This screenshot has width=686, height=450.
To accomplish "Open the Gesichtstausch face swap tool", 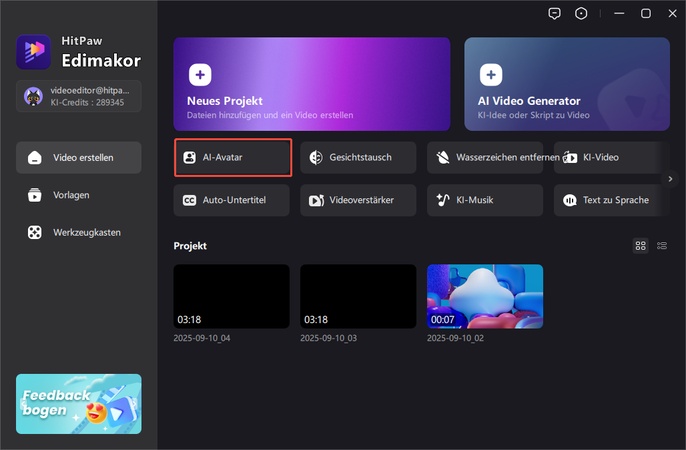I will [x=358, y=157].
